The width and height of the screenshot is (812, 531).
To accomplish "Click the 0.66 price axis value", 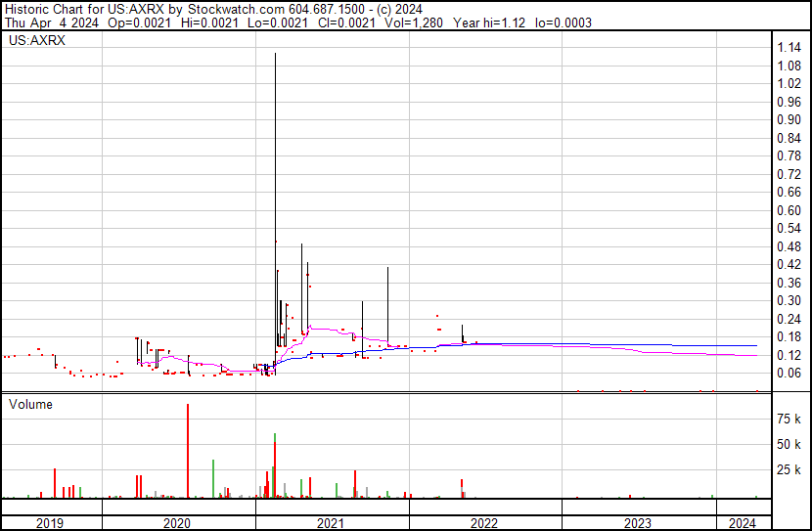I will pyautogui.click(x=789, y=192).
